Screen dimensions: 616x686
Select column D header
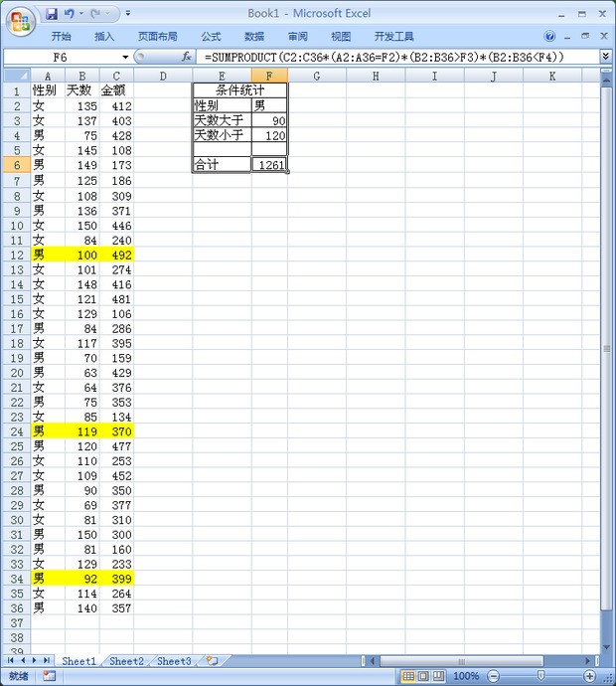(163, 76)
